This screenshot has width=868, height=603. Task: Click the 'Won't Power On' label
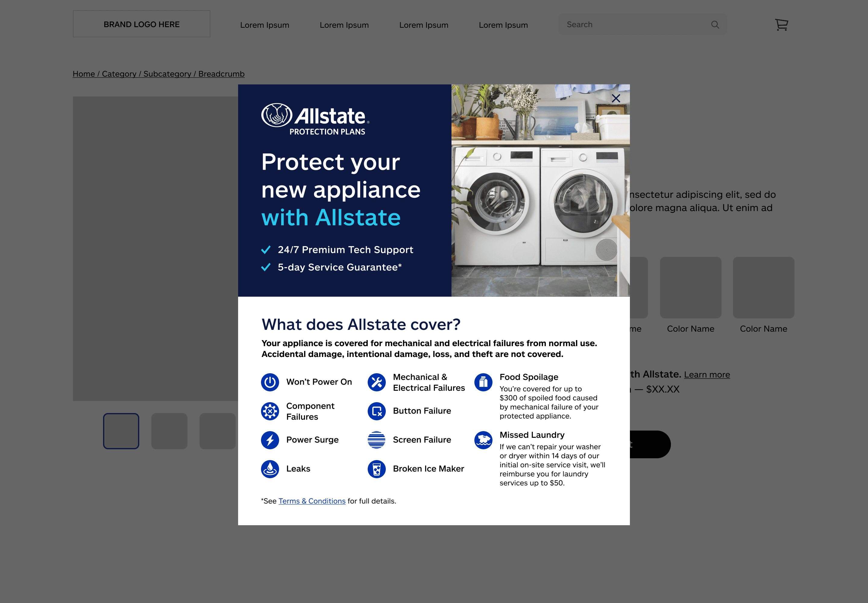coord(319,382)
